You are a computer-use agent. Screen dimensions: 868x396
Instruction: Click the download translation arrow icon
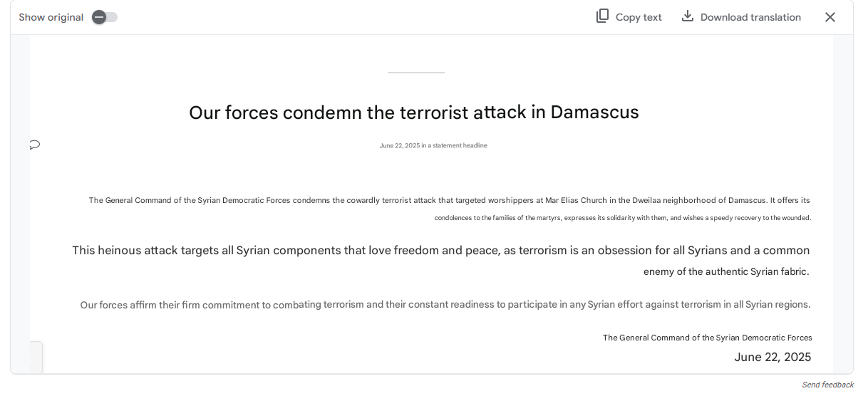(688, 16)
